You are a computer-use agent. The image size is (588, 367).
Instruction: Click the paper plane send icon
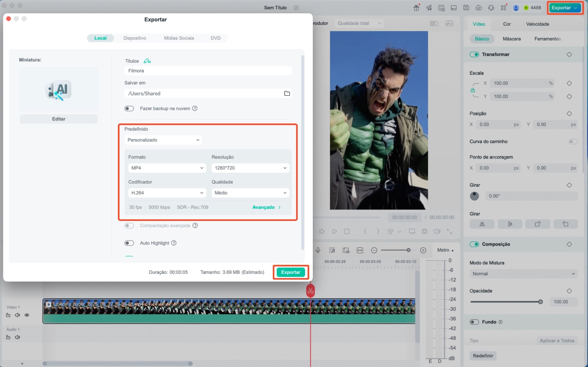coord(429,8)
